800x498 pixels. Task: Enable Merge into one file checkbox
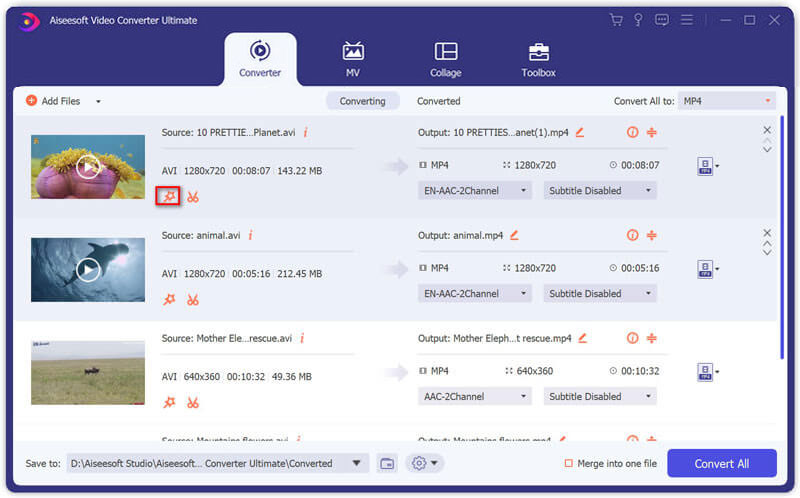click(x=569, y=463)
